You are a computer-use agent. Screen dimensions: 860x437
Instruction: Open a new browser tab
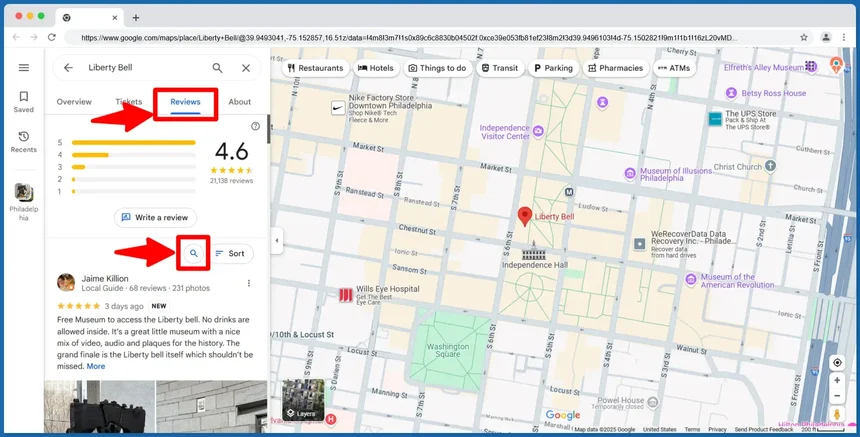click(x=136, y=18)
